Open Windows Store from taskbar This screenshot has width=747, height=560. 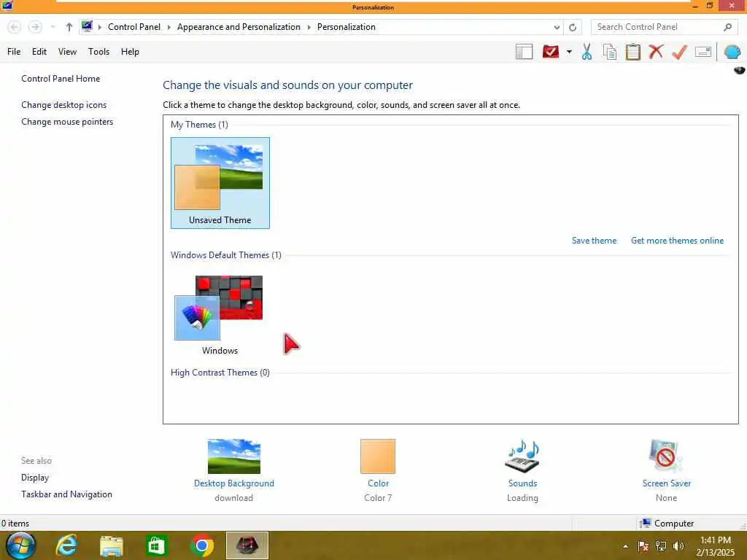click(x=156, y=545)
